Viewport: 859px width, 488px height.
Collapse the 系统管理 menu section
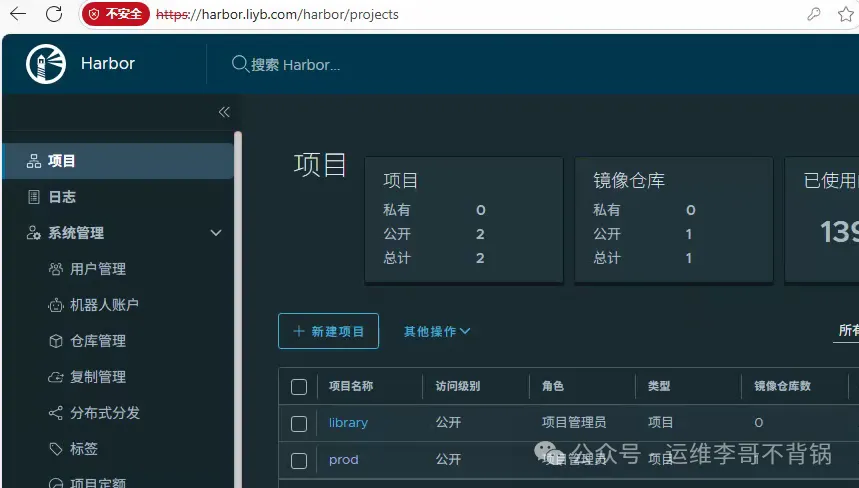click(x=216, y=233)
